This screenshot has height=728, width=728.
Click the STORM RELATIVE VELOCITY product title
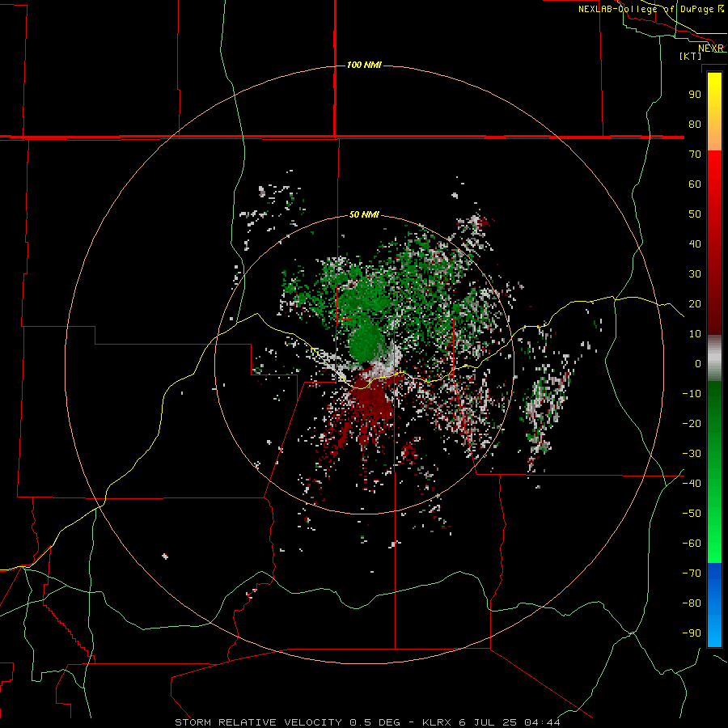[258, 722]
